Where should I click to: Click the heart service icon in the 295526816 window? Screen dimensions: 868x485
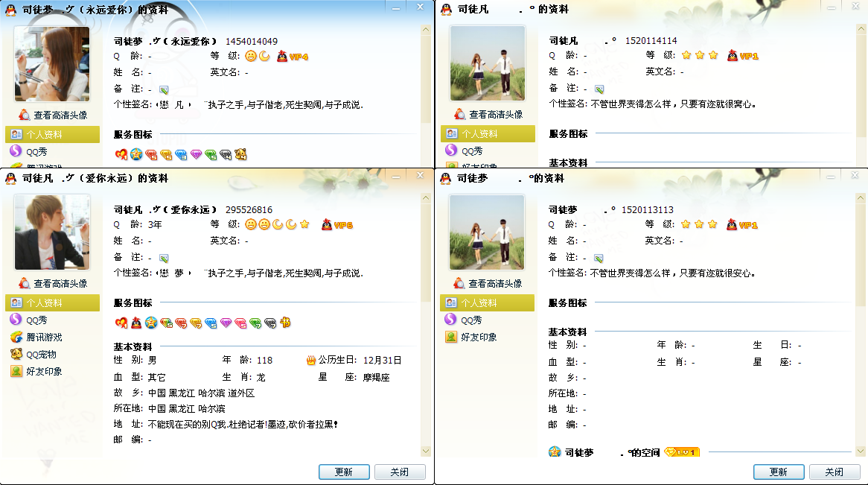121,323
